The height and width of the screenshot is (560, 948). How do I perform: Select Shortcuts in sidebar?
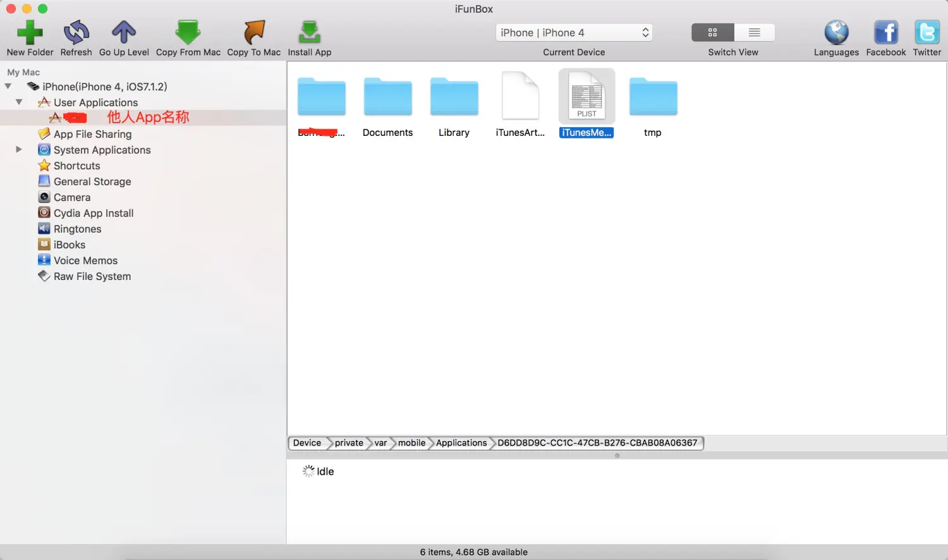[x=76, y=166]
